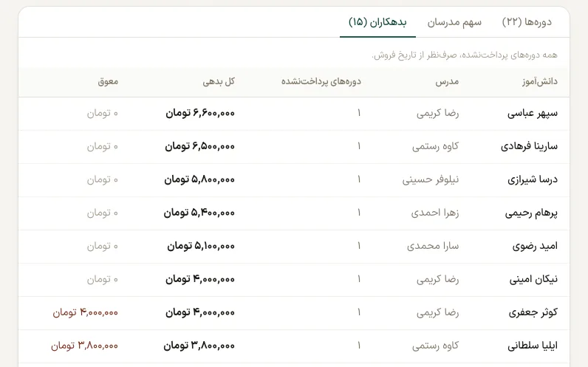Select student name سارینا فرهادی
This screenshot has width=588, height=367.
click(x=529, y=146)
